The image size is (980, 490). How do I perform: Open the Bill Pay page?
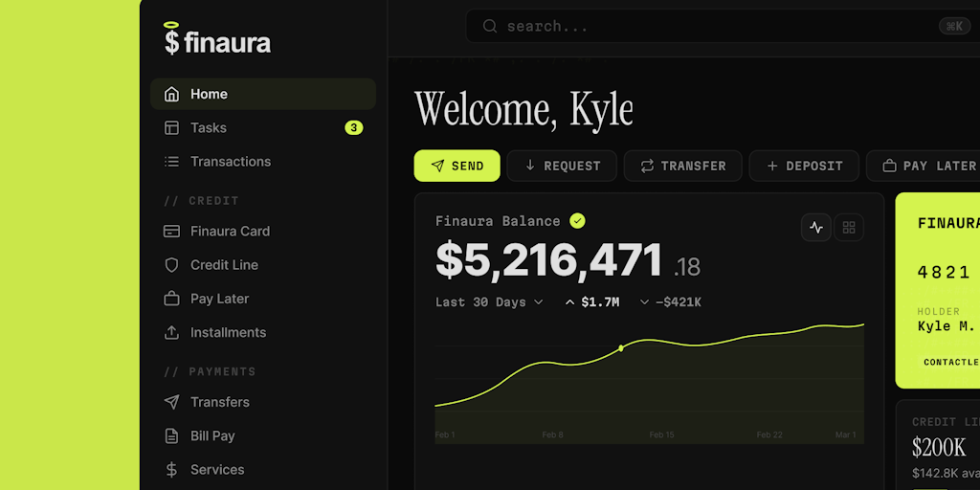click(x=263, y=435)
